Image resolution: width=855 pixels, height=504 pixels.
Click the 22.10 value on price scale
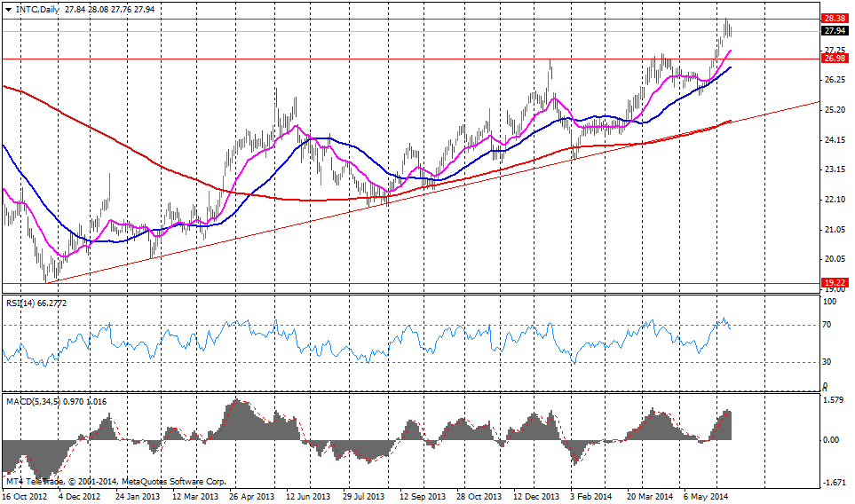click(x=834, y=200)
